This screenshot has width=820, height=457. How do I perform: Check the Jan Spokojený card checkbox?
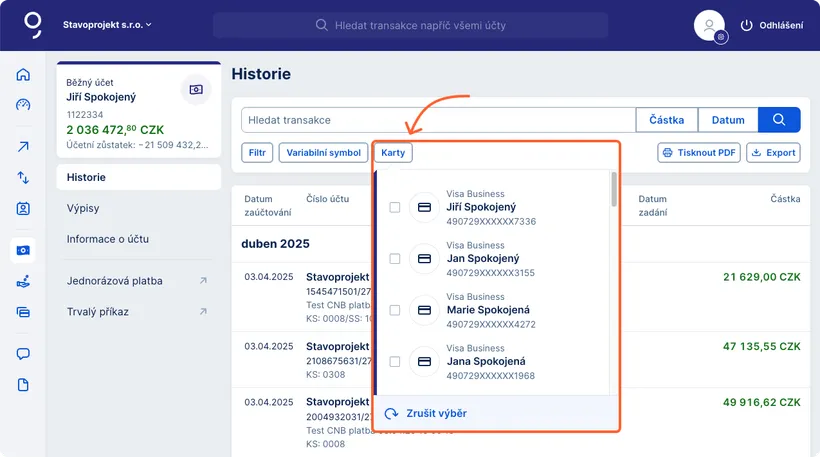tap(395, 259)
